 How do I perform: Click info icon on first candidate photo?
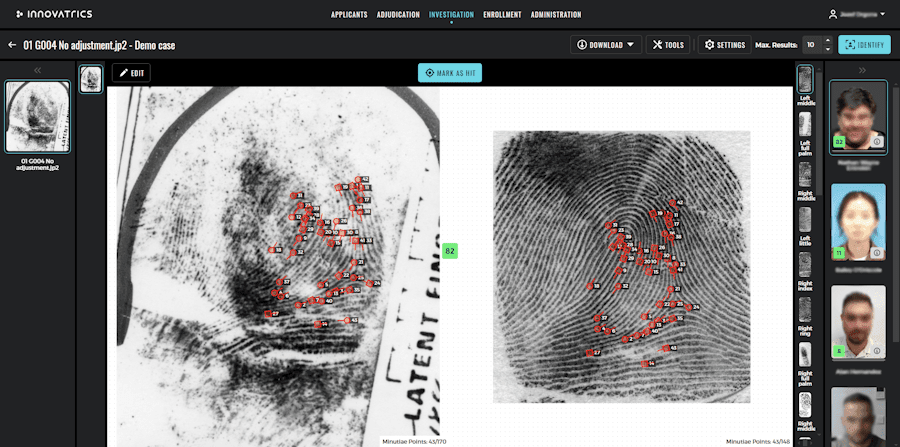point(876,141)
